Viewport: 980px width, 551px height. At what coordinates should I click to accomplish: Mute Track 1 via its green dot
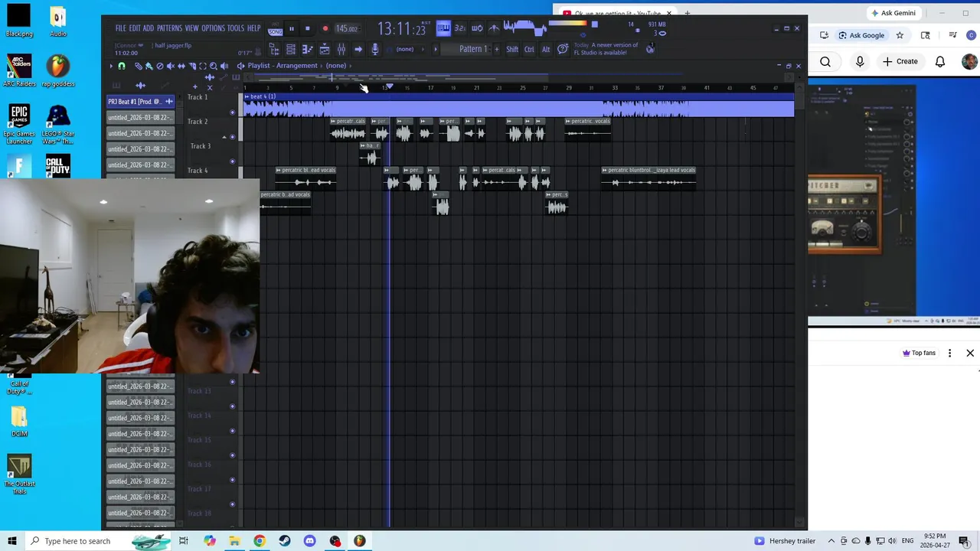[233, 112]
